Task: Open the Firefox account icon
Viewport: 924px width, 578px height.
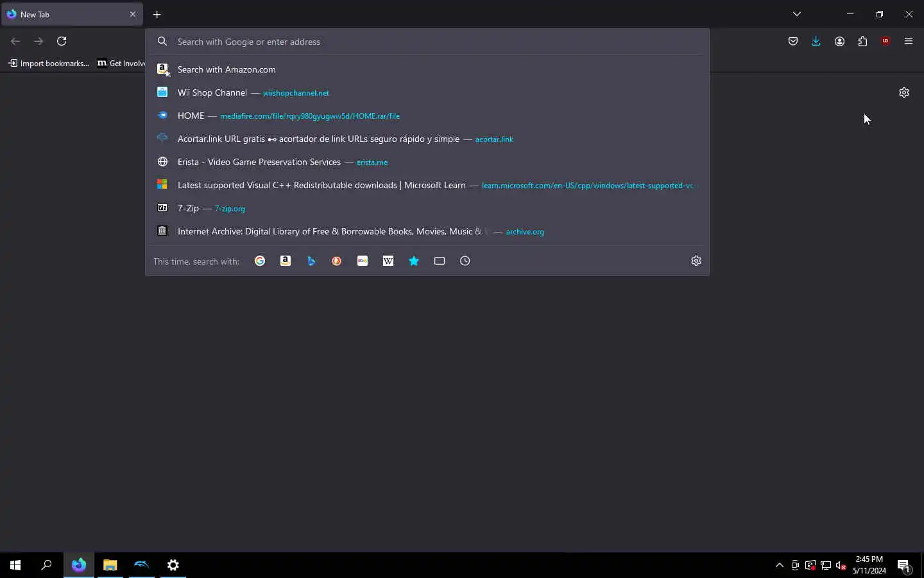Action: click(839, 41)
